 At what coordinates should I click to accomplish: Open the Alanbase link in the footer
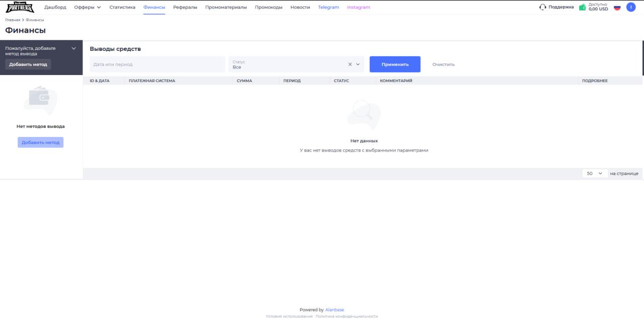point(335,310)
